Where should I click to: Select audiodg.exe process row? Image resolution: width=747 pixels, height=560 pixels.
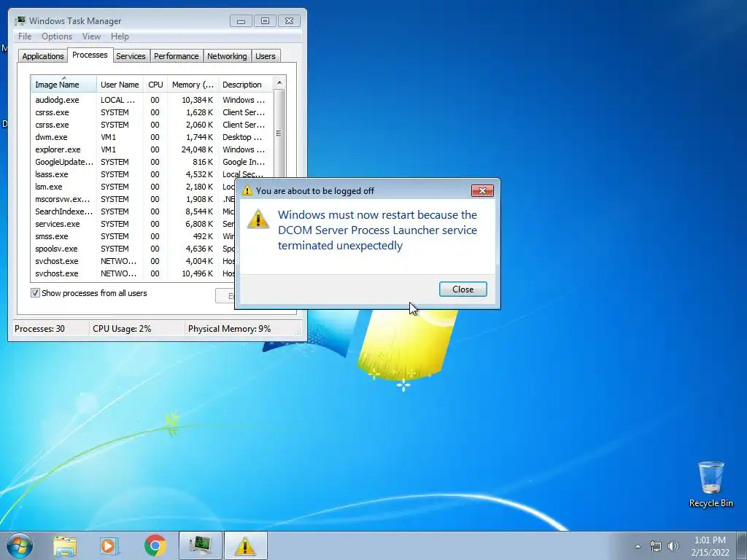point(152,100)
